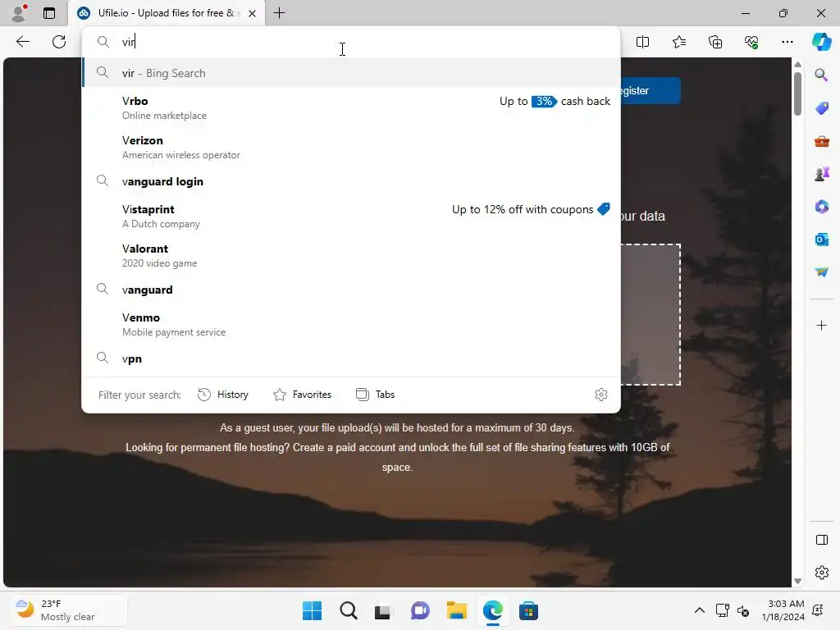Open the sidebar Games chess icon

coord(821,174)
